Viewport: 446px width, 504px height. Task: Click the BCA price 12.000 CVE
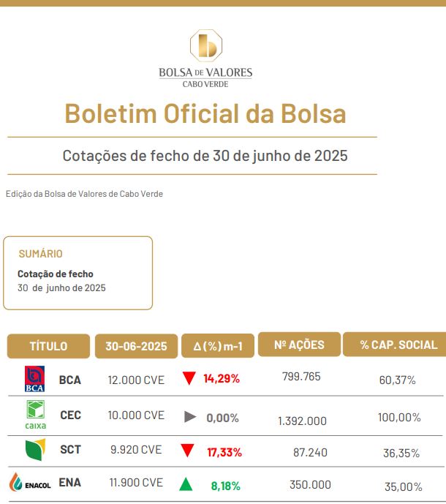[136, 380]
